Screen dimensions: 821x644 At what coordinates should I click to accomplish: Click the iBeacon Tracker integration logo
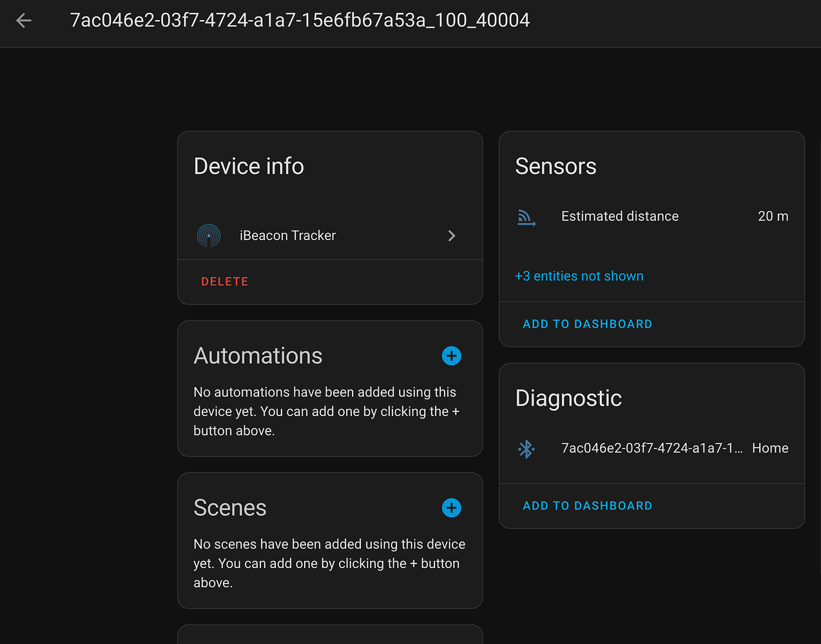tap(209, 236)
